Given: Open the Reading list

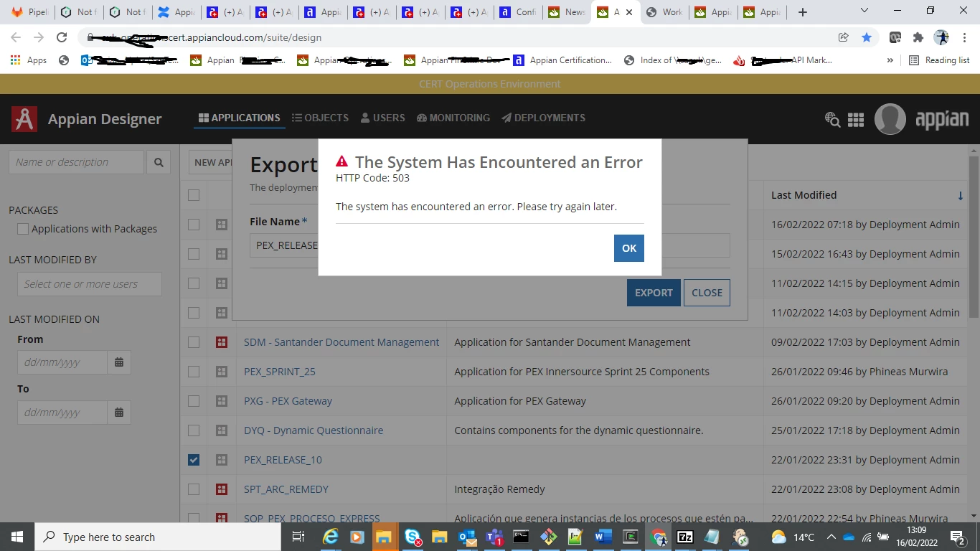Looking at the screenshot, I should 940,60.
